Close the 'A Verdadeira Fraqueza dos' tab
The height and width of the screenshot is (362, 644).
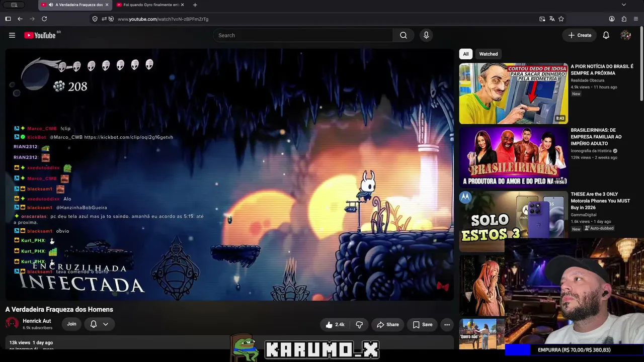tap(107, 5)
